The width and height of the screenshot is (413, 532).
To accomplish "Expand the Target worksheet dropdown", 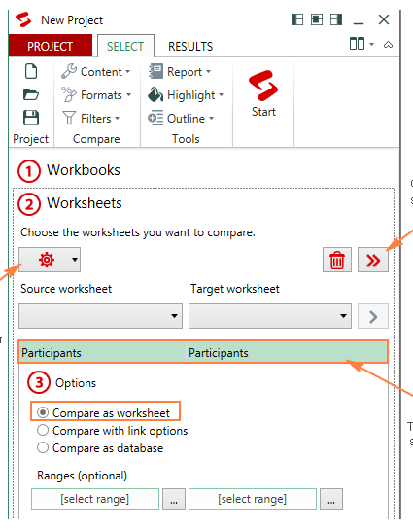I will click(270, 316).
